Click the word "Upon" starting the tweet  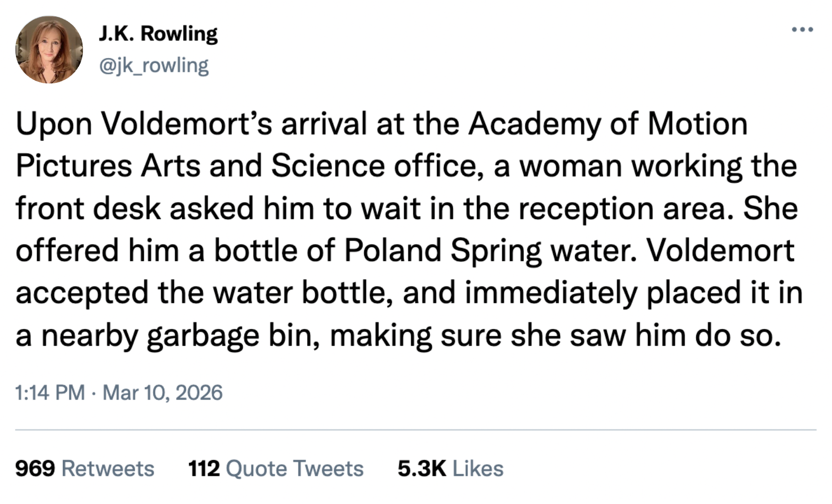click(x=54, y=123)
